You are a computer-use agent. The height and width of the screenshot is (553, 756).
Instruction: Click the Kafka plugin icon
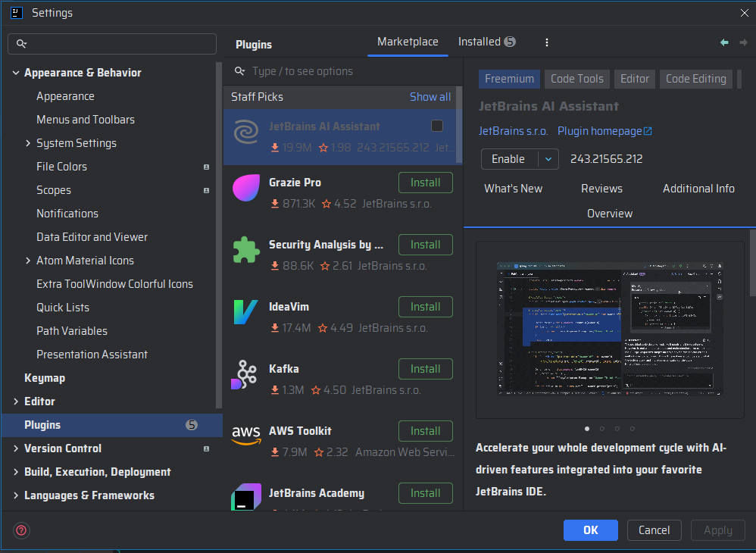coord(245,374)
